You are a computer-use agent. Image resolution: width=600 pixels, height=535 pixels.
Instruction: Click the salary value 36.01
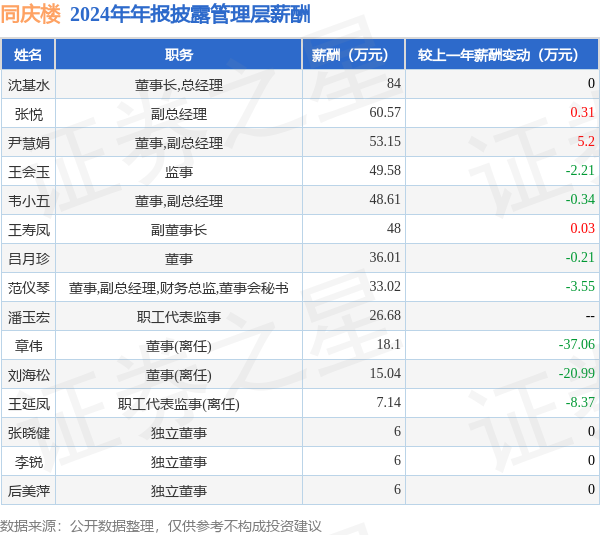pos(385,258)
